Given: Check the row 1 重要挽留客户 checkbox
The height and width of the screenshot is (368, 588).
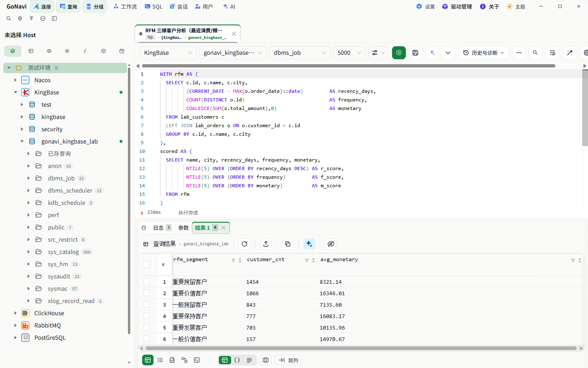Looking at the screenshot, I should [147, 282].
